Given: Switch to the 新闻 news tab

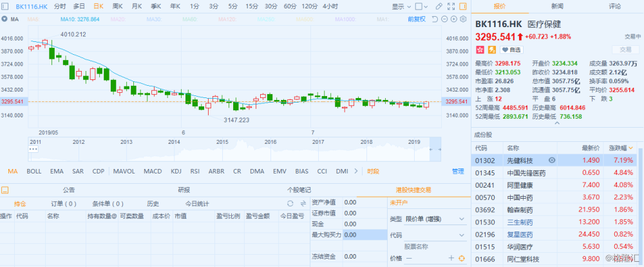Looking at the screenshot, I should tap(557, 6).
